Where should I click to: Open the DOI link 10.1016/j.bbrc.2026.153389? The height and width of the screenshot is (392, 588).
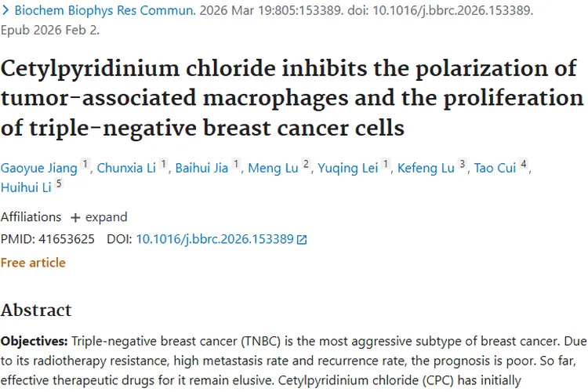(x=215, y=239)
